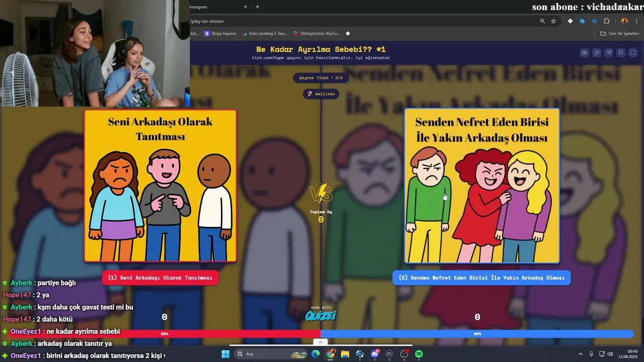
Task: Select the right card image Senden Nefret Eden Birisi
Action: point(481,186)
